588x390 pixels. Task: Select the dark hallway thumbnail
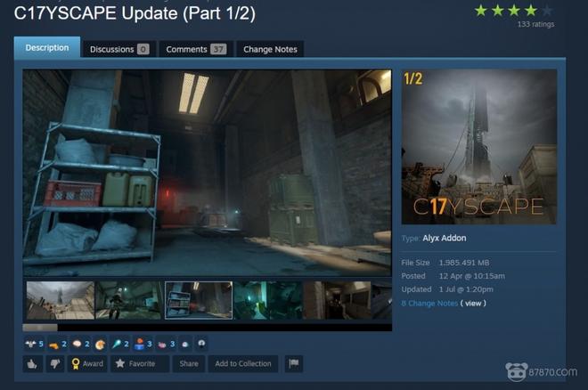click(x=337, y=300)
